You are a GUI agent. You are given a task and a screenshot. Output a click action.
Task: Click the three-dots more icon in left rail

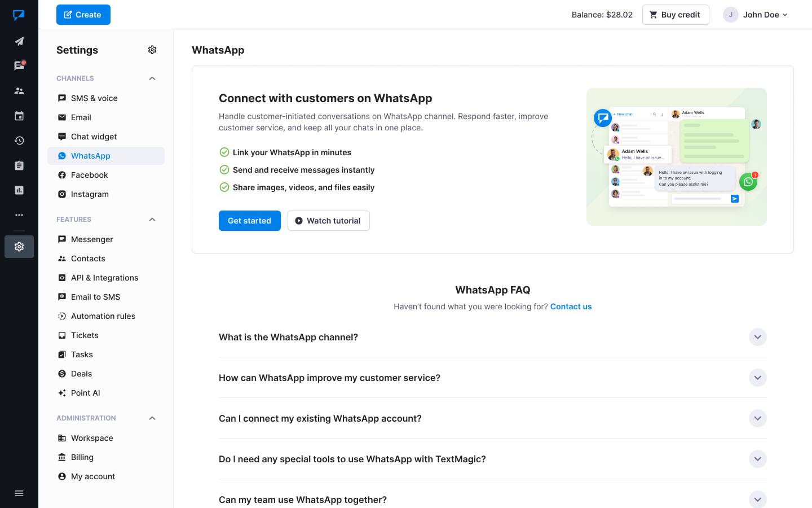19,215
